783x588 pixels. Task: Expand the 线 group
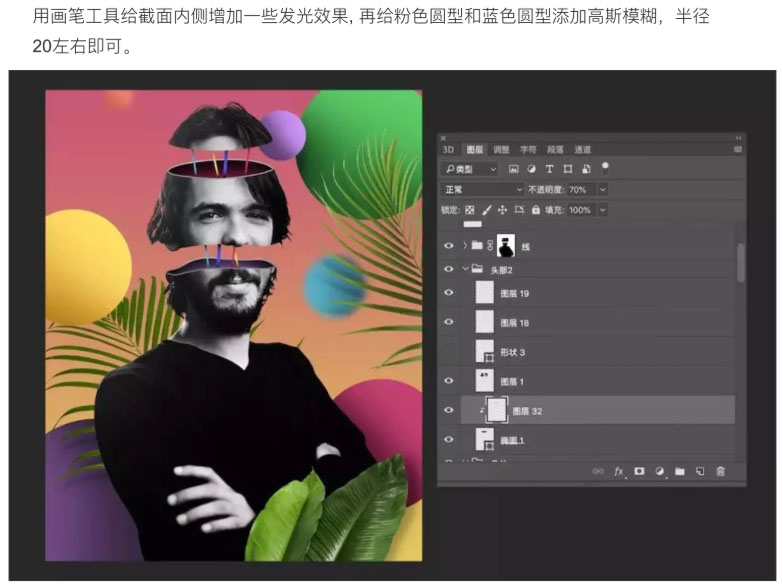click(x=465, y=245)
